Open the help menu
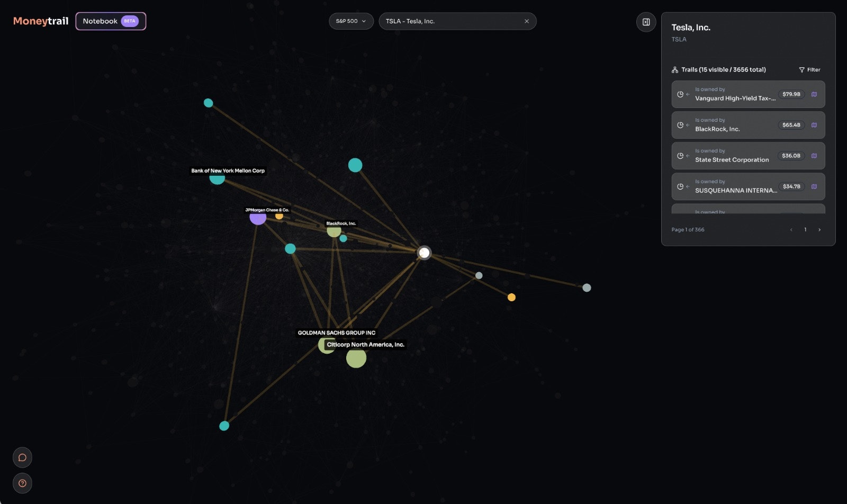This screenshot has height=504, width=847. [22, 483]
